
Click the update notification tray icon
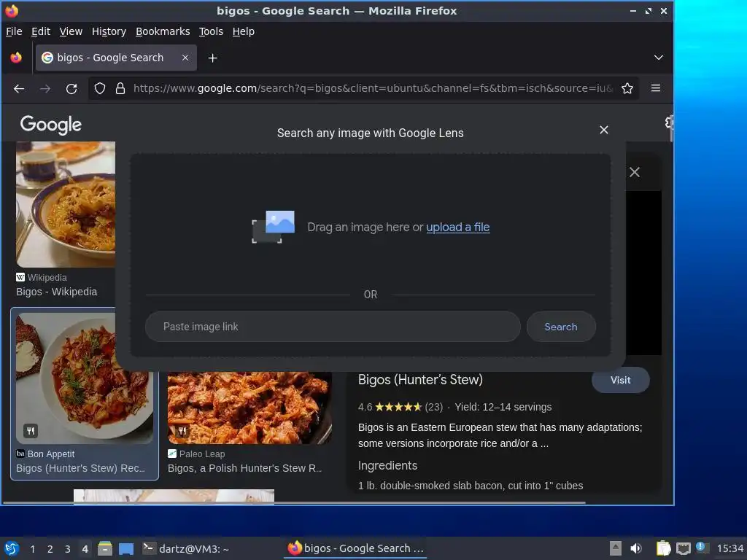tap(702, 547)
